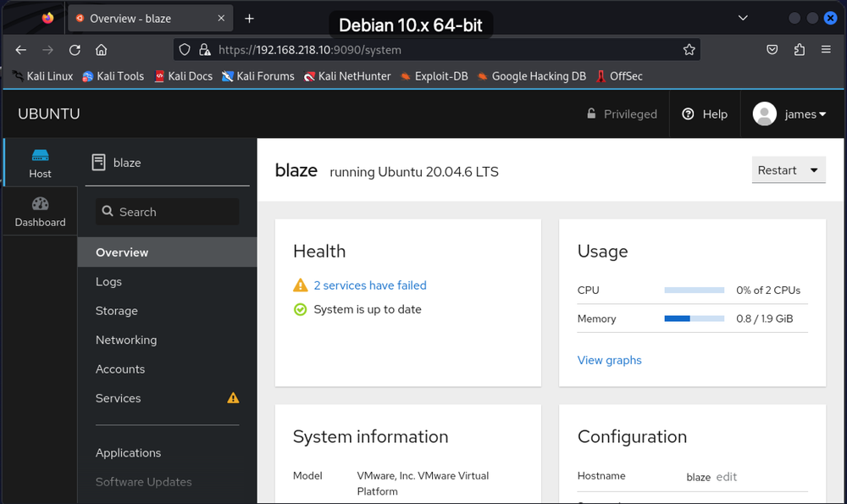Image resolution: width=847 pixels, height=504 pixels.
Task: Open the Pocket save icon
Action: (772, 50)
